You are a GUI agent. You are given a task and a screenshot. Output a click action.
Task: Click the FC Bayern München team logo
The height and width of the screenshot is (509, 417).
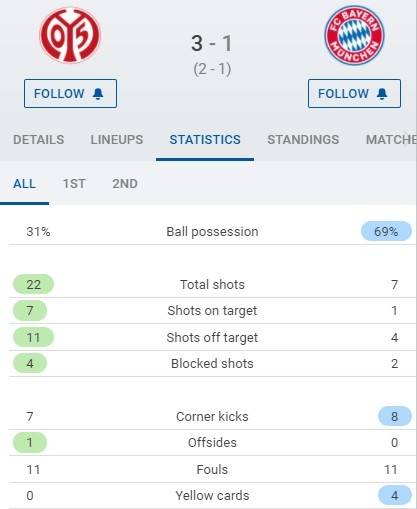point(354,35)
